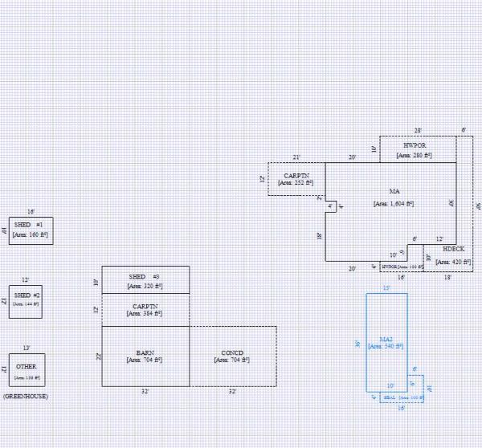Click the (GREENHOUSE) text label
The image size is (482, 448).
click(26, 397)
